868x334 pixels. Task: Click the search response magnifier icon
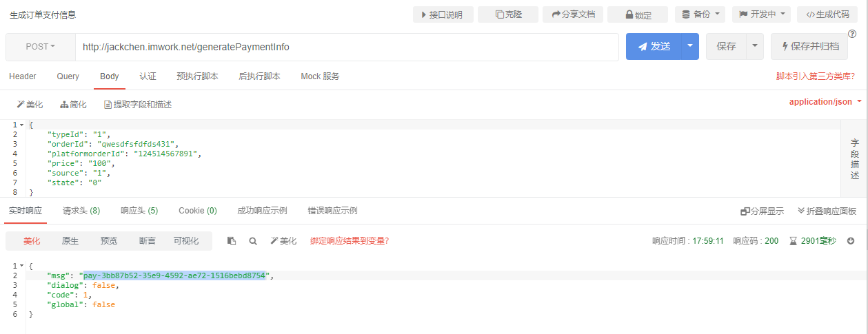253,241
